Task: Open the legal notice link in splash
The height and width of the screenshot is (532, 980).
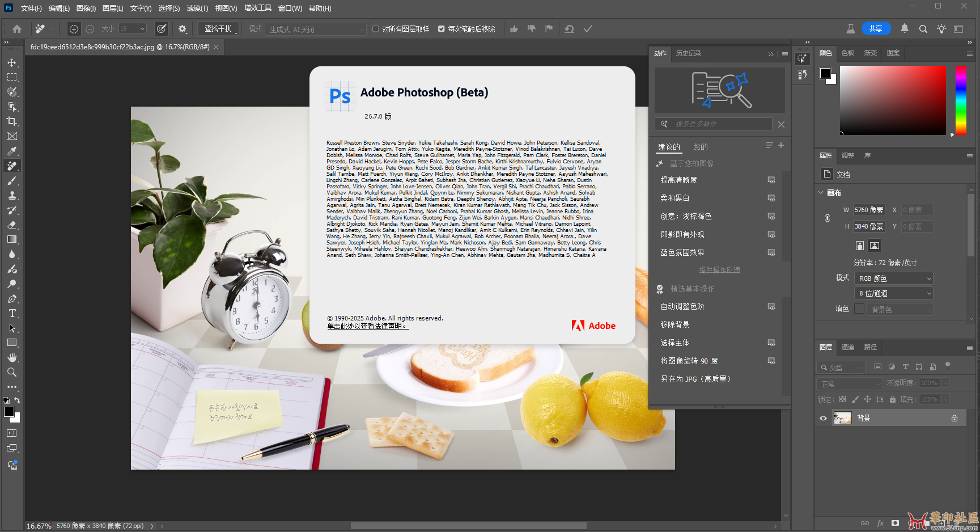Action: (367, 326)
